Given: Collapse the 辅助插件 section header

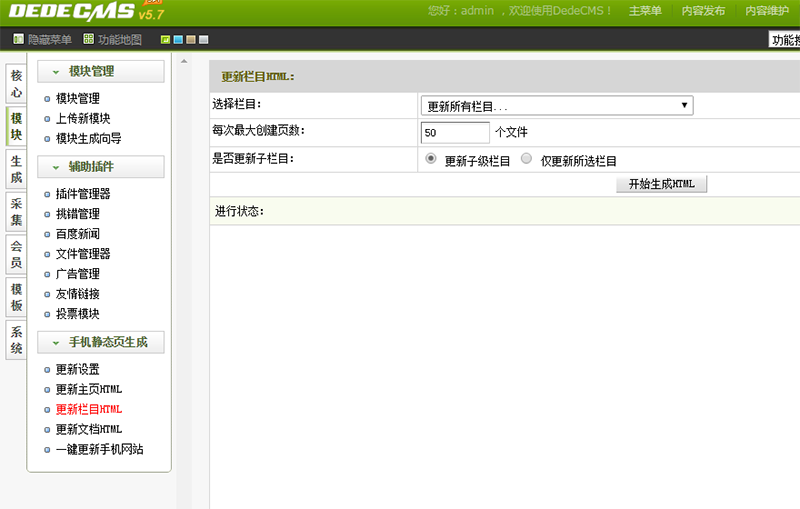Looking at the screenshot, I should 101,167.
